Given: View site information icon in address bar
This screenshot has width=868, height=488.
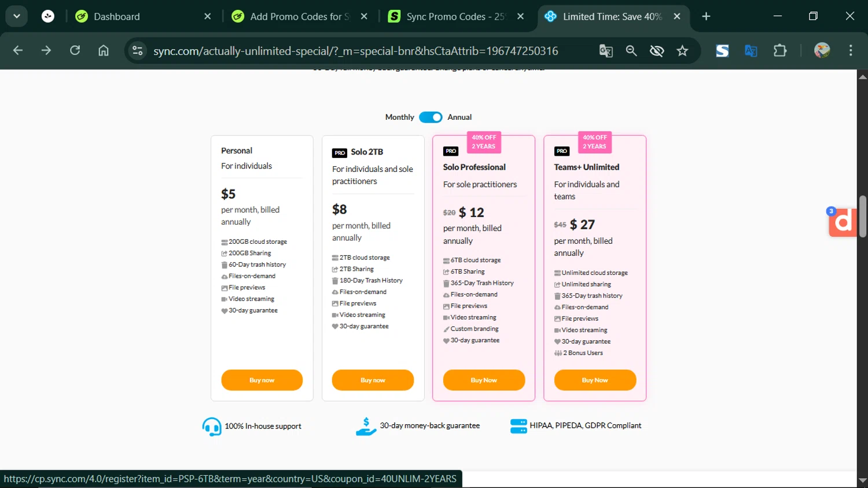Looking at the screenshot, I should (138, 51).
